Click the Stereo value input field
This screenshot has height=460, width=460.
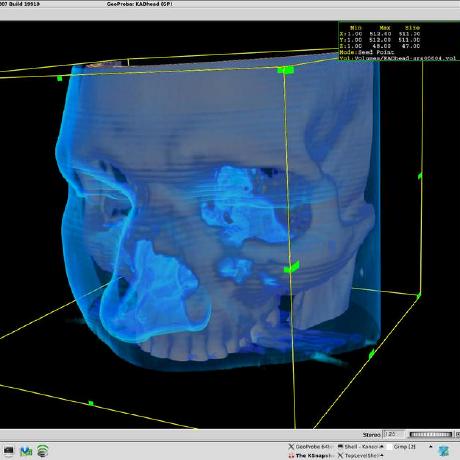point(393,434)
